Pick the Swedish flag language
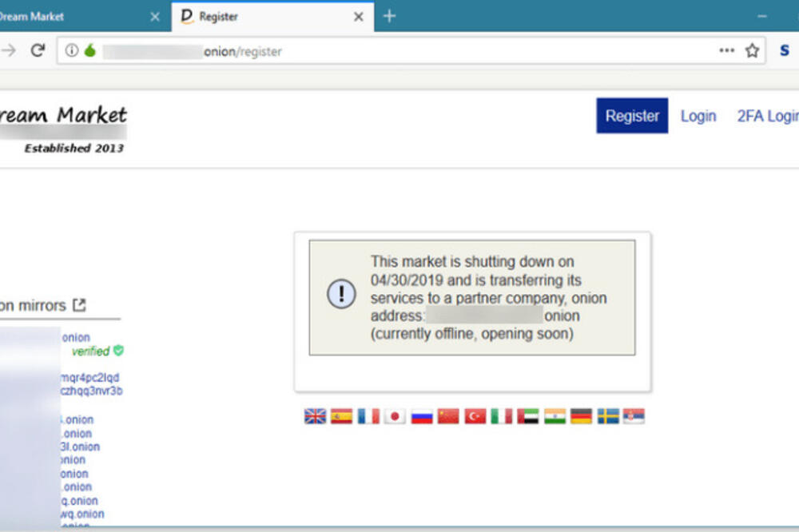The width and height of the screenshot is (799, 532). tap(608, 416)
